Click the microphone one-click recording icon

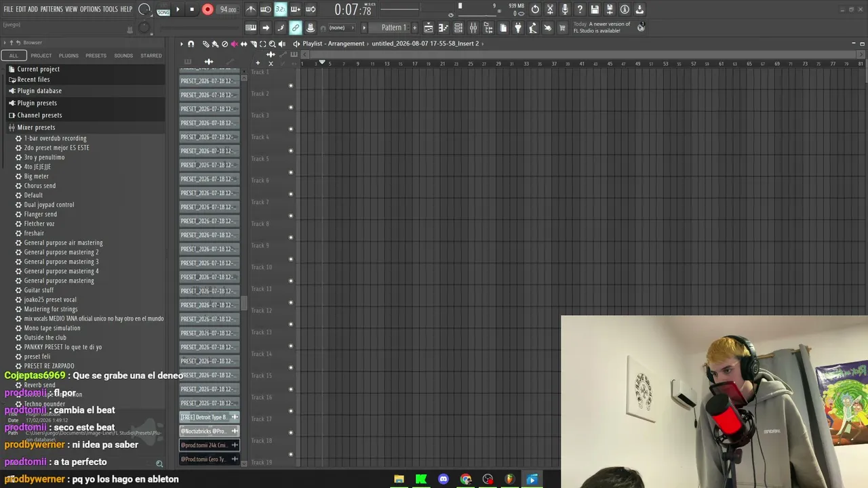[x=565, y=9]
